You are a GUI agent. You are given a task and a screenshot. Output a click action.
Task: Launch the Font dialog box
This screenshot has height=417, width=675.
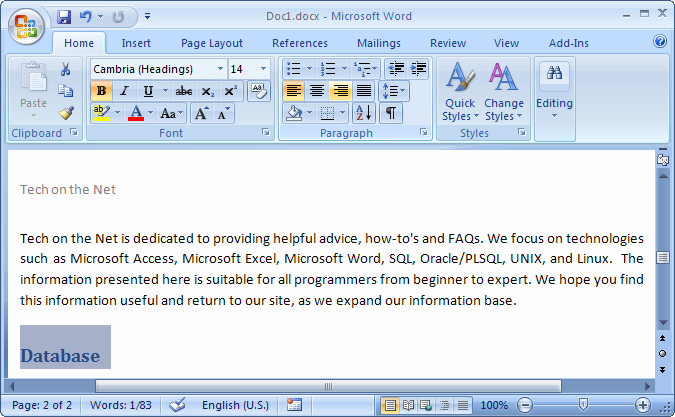[266, 132]
